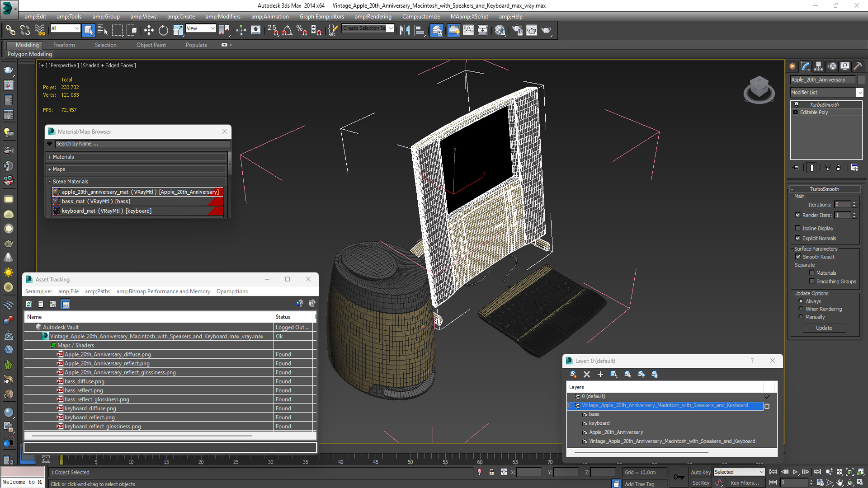Open the Curve Editor icon
This screenshot has height=488, width=868.
468,30
